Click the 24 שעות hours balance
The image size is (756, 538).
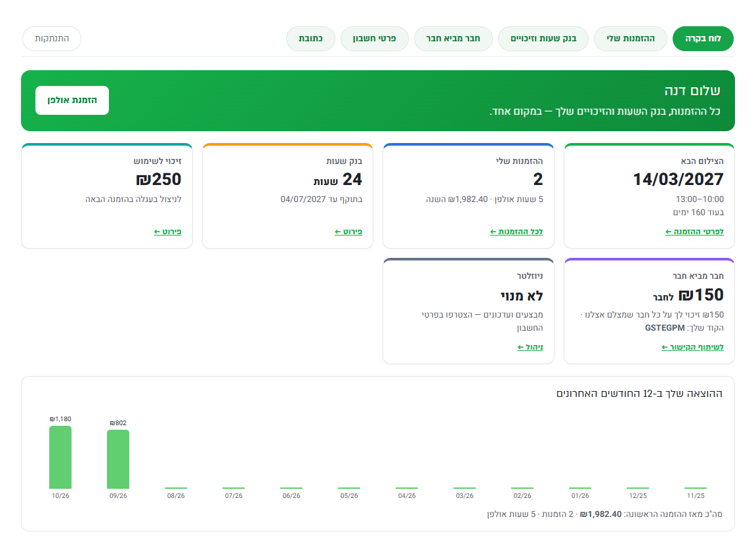337,179
